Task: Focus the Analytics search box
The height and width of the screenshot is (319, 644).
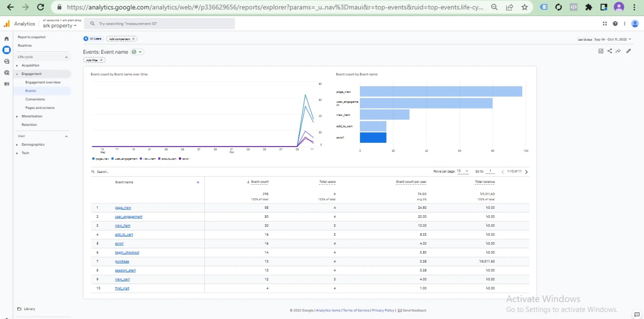Action: click(x=159, y=24)
